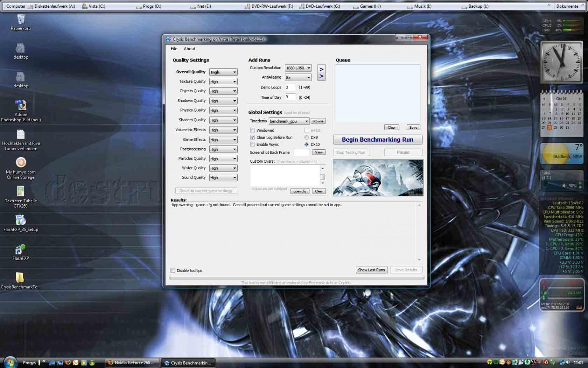The image size is (588, 368).
Task: Click the Windows Start orb
Action: pos(10,362)
